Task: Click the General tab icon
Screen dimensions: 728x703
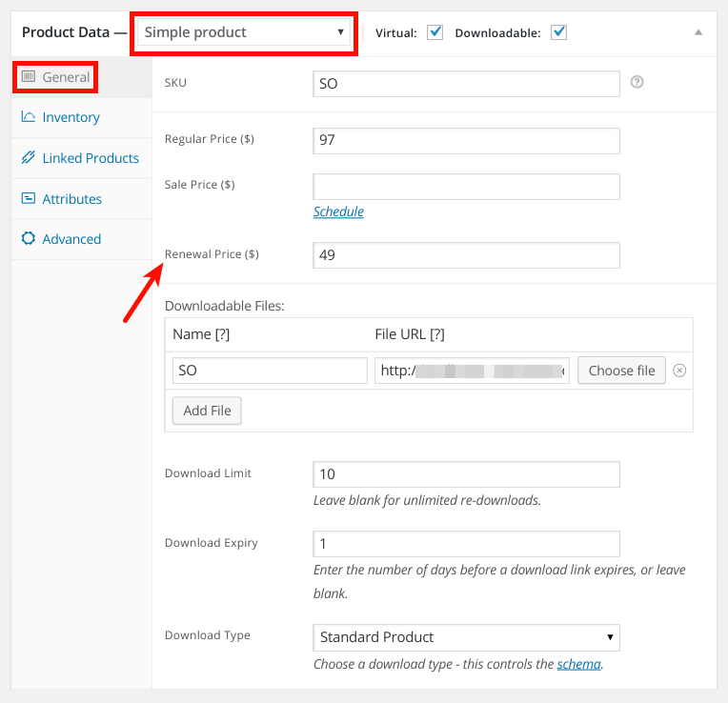Action: click(29, 76)
